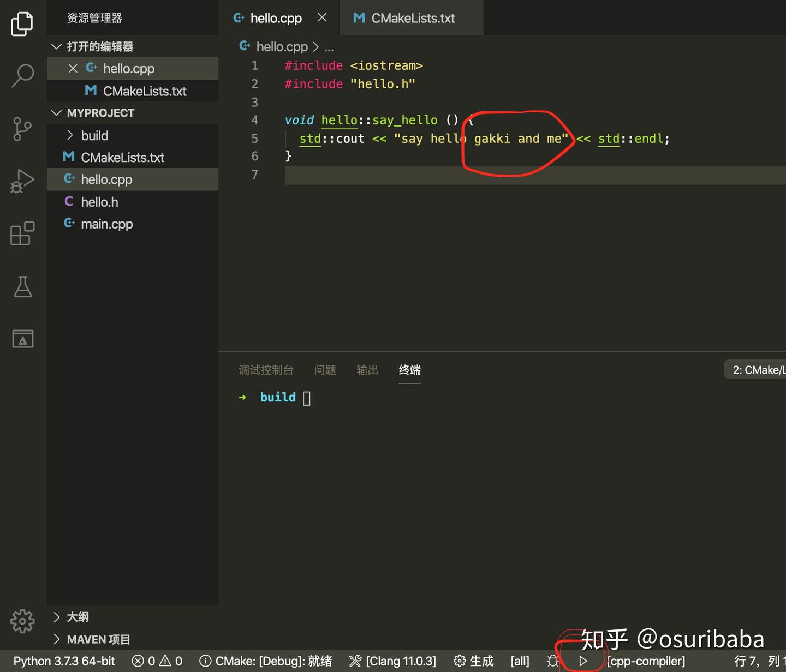The image size is (786, 672).
Task: Collapse the 打开的编辑器 section
Action: [56, 46]
